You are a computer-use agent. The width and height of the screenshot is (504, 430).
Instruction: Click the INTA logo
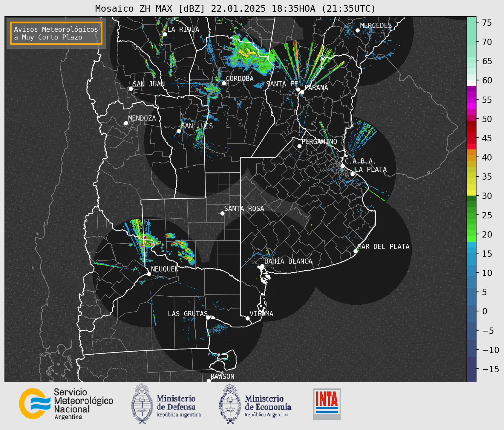pyautogui.click(x=327, y=404)
